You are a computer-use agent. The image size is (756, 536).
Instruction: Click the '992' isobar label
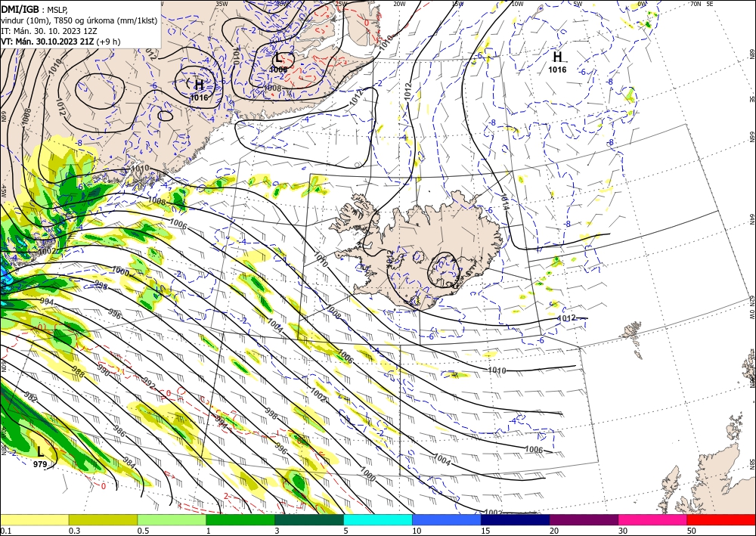click(149, 383)
